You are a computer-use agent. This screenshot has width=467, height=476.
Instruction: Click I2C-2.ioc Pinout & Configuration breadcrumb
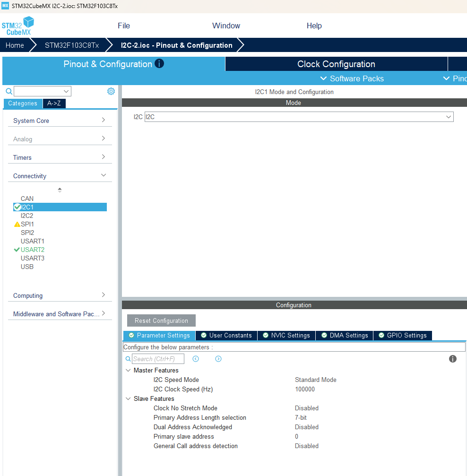click(x=176, y=45)
